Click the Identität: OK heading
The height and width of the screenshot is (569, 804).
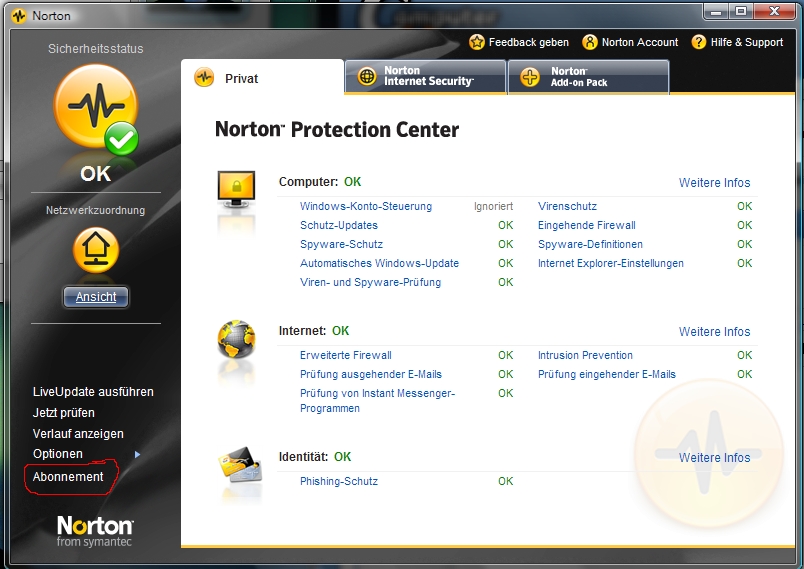(x=315, y=457)
